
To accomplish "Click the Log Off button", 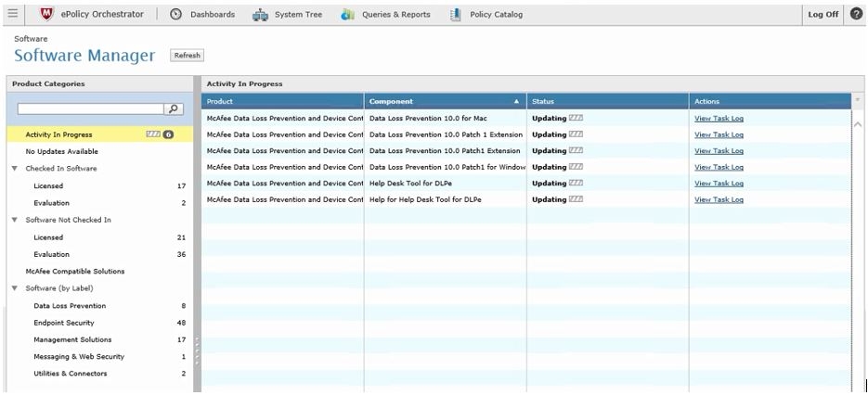I will click(823, 14).
